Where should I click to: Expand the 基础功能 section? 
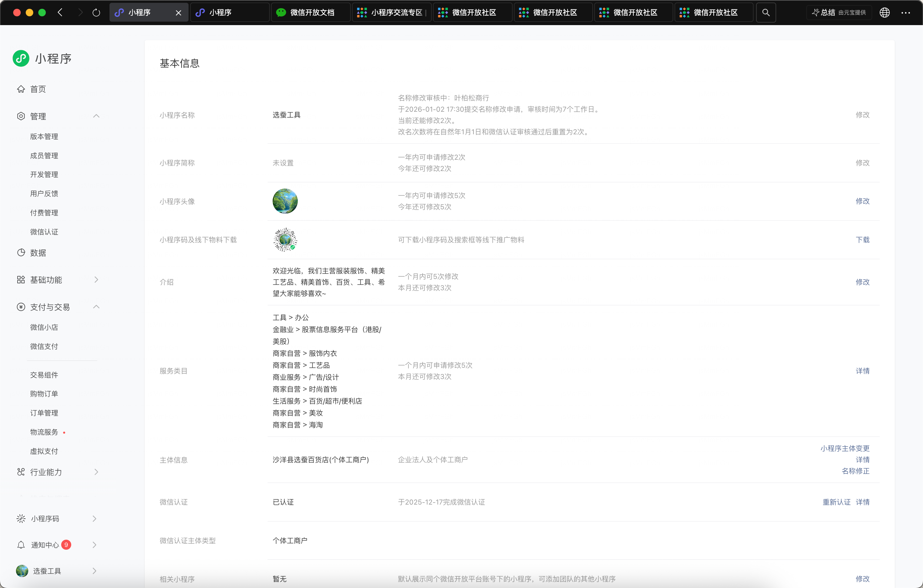click(96, 280)
